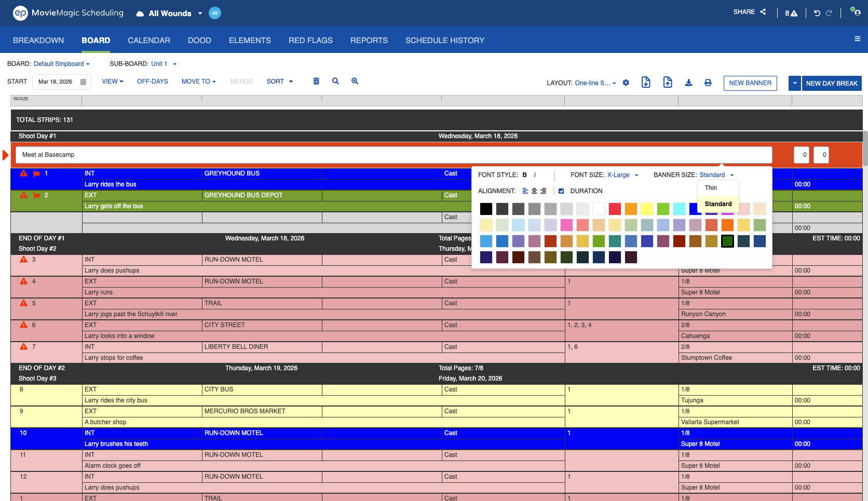
Task: Click the redo arrow icon
Action: [829, 13]
